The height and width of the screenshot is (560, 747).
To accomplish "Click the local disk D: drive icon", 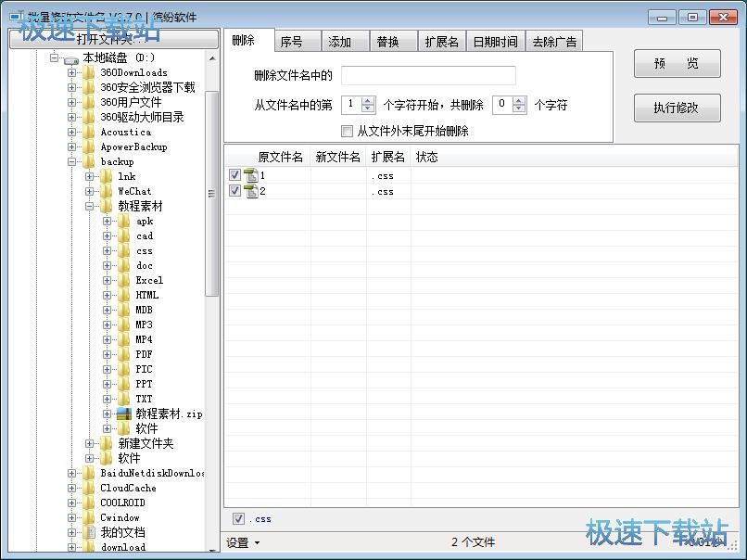I will pyautogui.click(x=71, y=59).
